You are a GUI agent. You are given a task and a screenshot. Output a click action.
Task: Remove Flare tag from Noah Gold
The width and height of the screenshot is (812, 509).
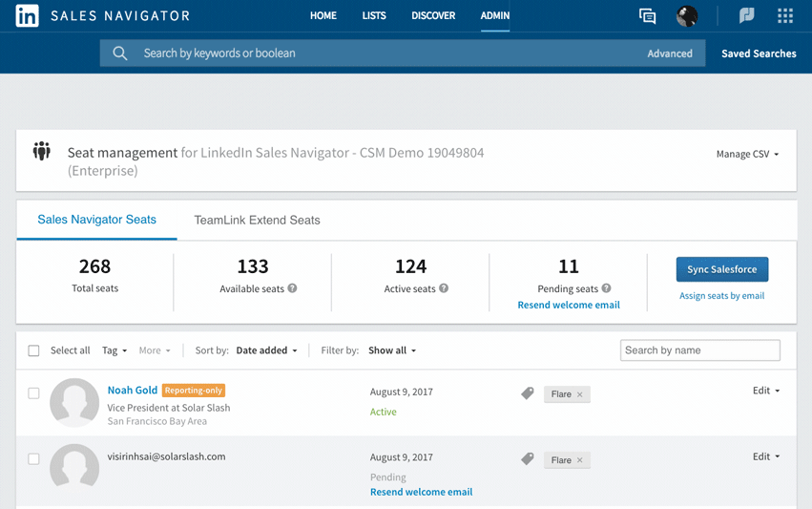[580, 394]
